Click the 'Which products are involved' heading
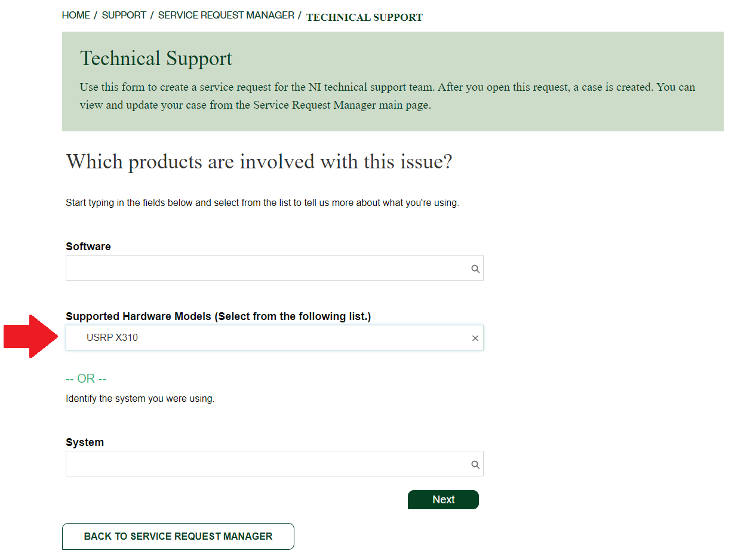The image size is (744, 560). click(259, 161)
